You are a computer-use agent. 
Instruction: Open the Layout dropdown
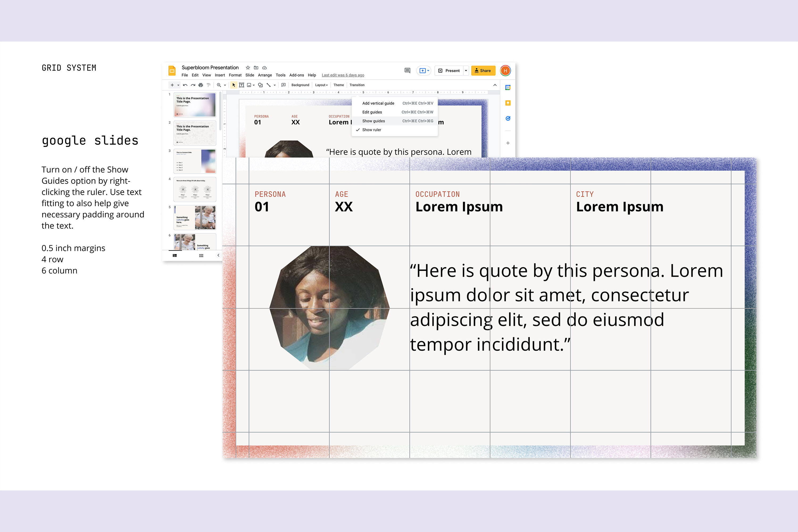tap(321, 85)
